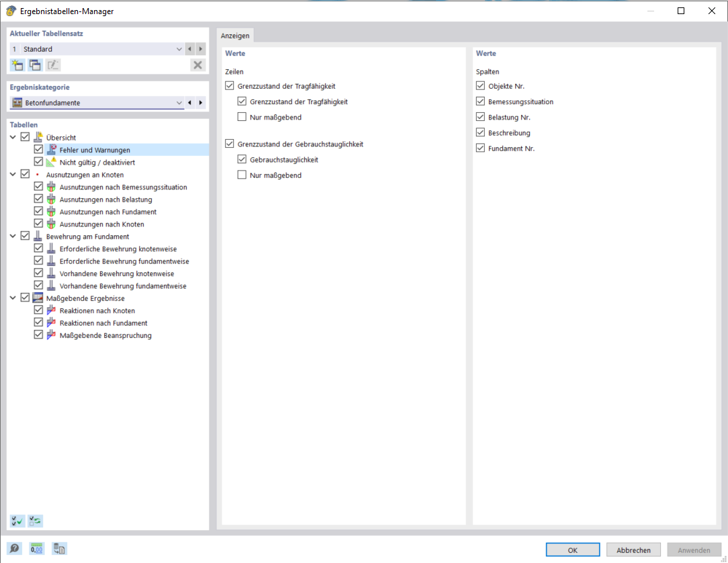
Task: Uncheck the Übersicht tree checkbox
Action: click(x=25, y=137)
